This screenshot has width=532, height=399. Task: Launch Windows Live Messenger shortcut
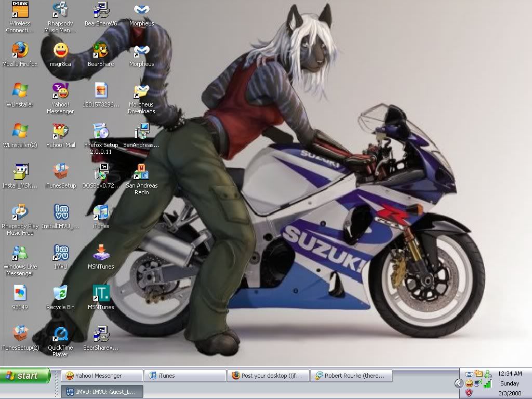click(20, 261)
